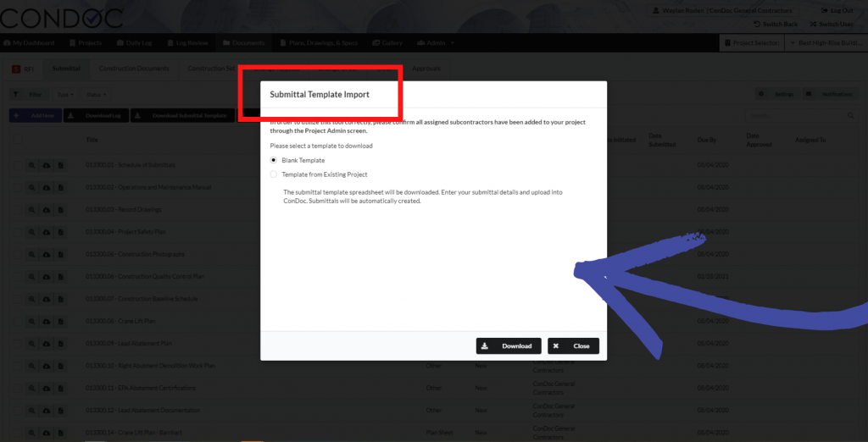Click cloud download icon for Lead Abatement Plan
The image size is (868, 442).
click(x=47, y=344)
